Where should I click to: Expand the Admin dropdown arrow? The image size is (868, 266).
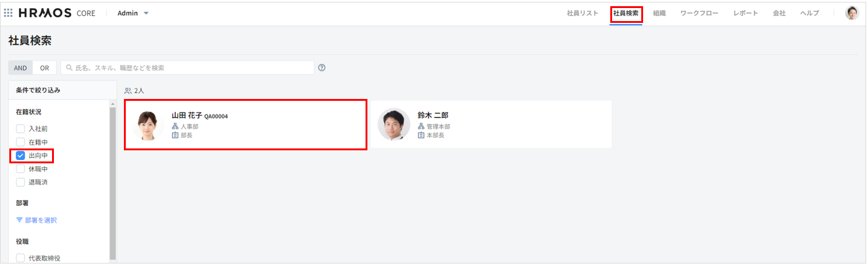146,13
